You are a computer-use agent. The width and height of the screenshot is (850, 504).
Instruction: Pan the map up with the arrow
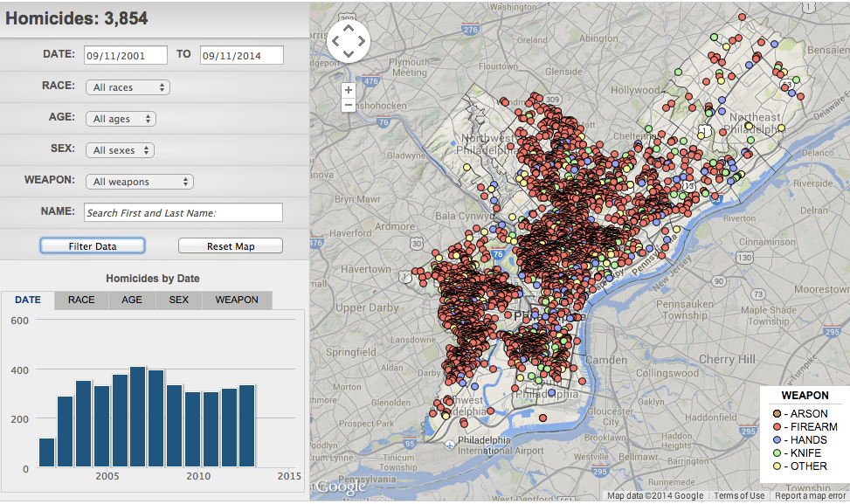coord(348,28)
